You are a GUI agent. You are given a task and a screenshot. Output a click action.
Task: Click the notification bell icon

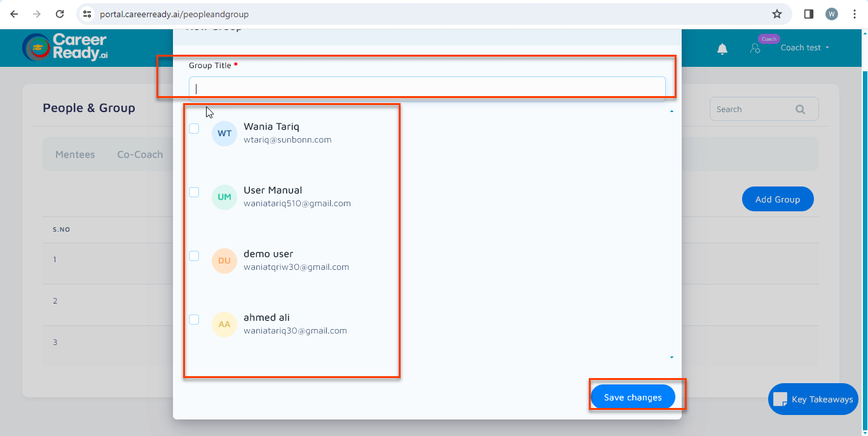click(722, 49)
